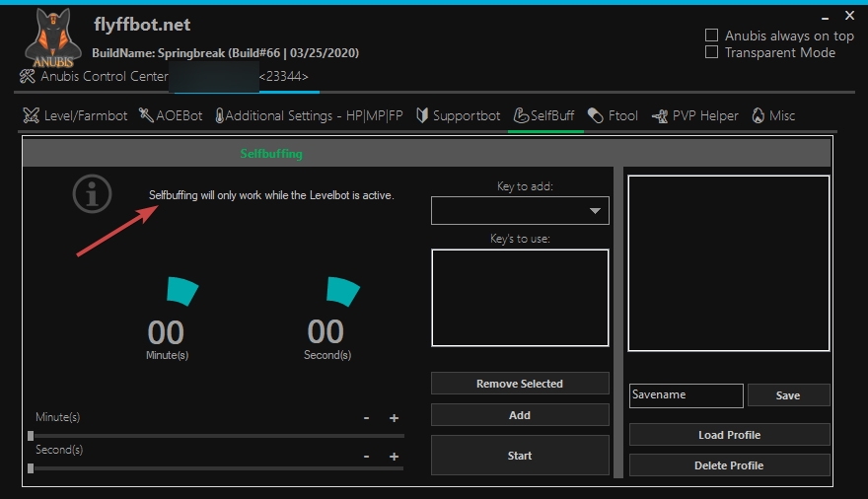The height and width of the screenshot is (499, 868).
Task: Click the Minute(s) slider handle
Action: pyautogui.click(x=31, y=435)
